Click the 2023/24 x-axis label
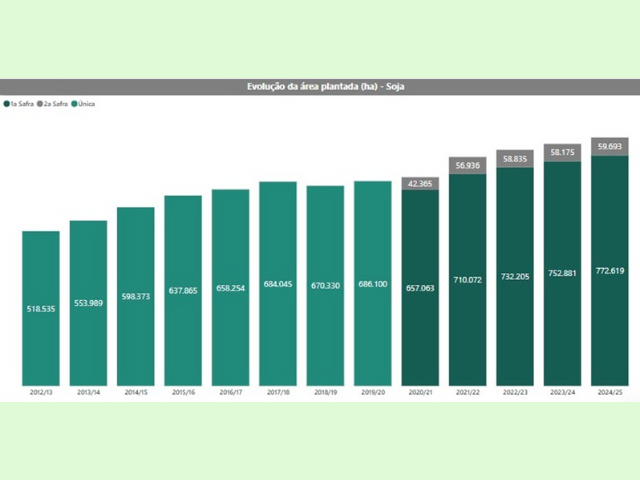Viewport: 640px width, 480px height. 562,393
